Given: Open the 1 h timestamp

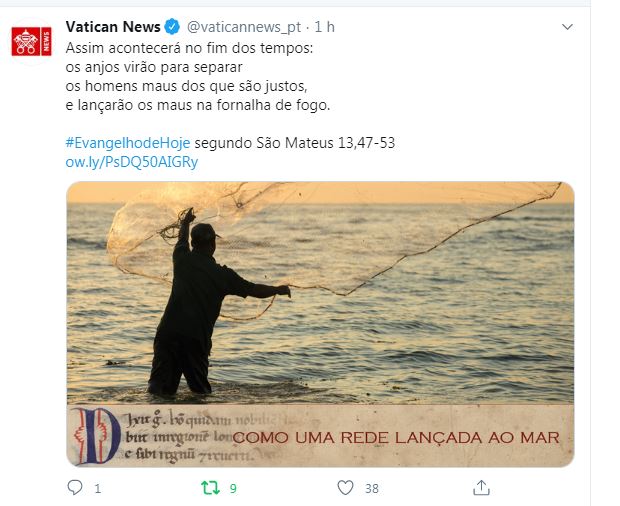Looking at the screenshot, I should coord(324,27).
